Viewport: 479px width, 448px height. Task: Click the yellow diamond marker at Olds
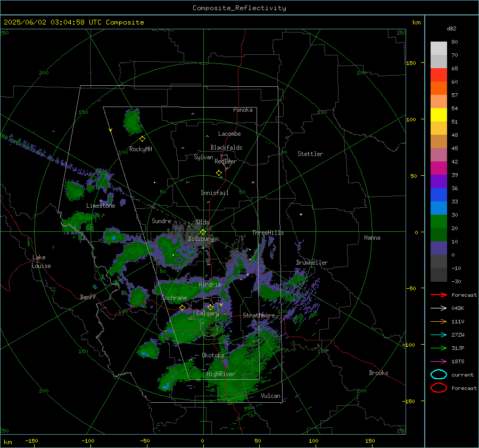[x=203, y=232]
